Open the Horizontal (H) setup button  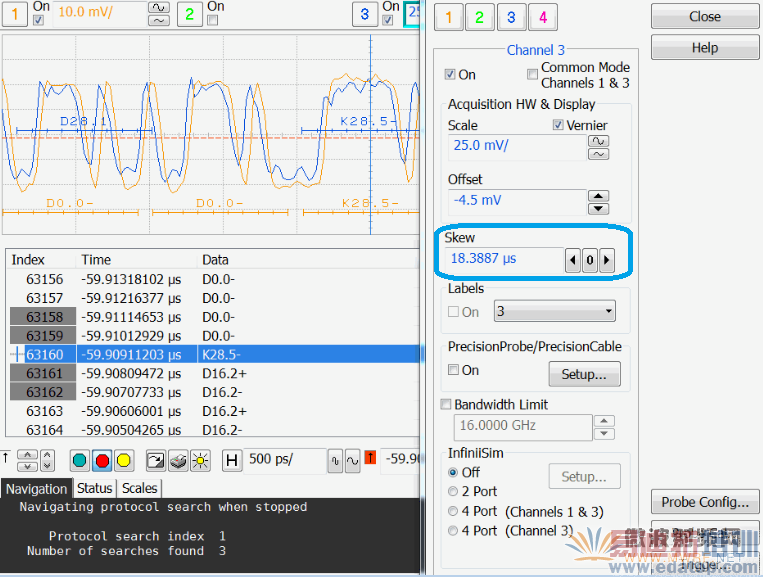[232, 460]
